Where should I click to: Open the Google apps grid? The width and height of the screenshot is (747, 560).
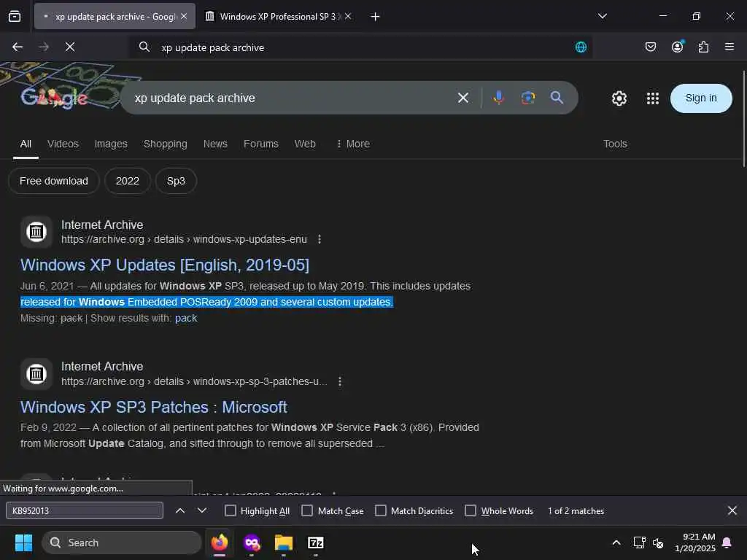653,98
